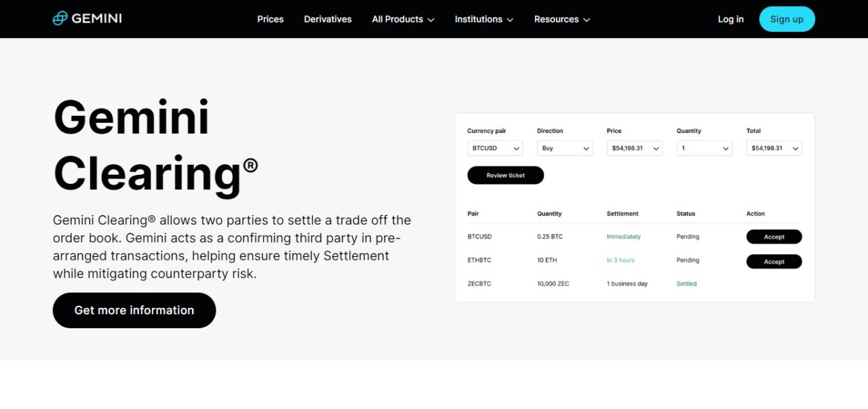Viewport: 868px width, 409px height.
Task: Expand the Resources menu
Action: click(562, 19)
